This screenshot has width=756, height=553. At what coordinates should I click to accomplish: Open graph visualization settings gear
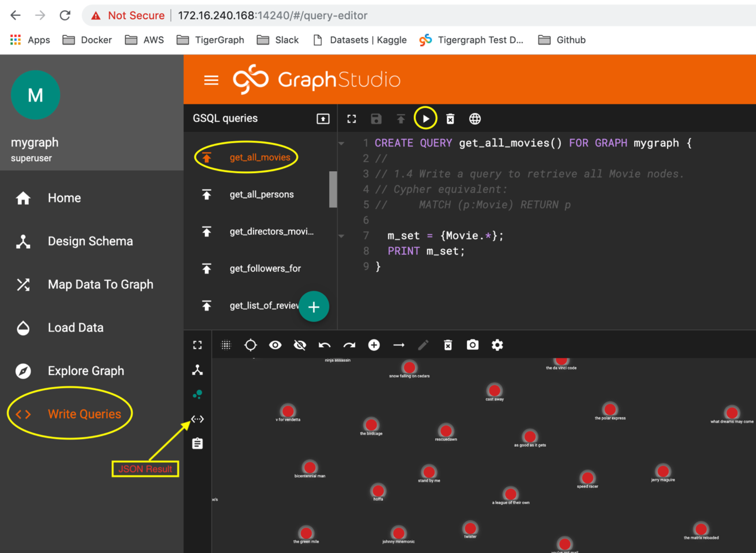click(497, 345)
